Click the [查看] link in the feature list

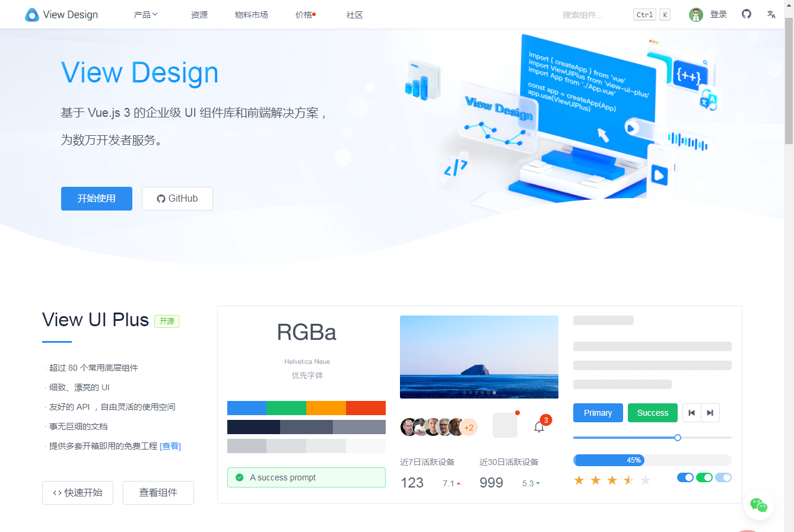170,446
